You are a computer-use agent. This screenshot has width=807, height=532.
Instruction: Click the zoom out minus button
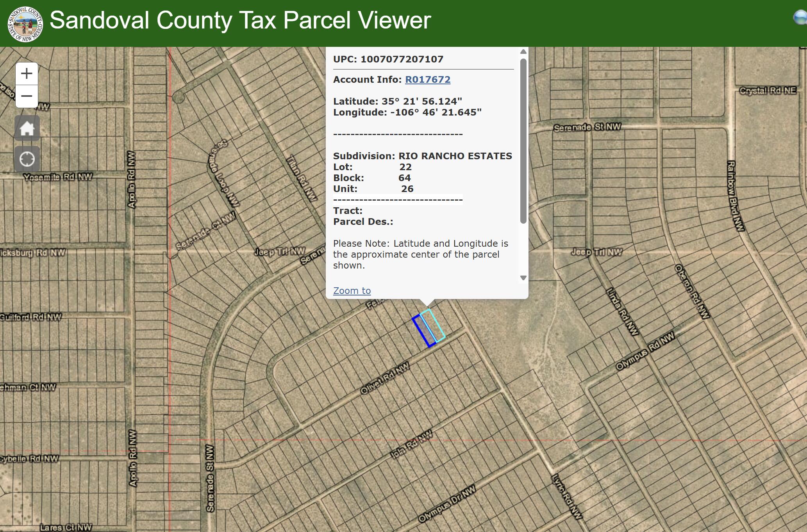point(27,96)
